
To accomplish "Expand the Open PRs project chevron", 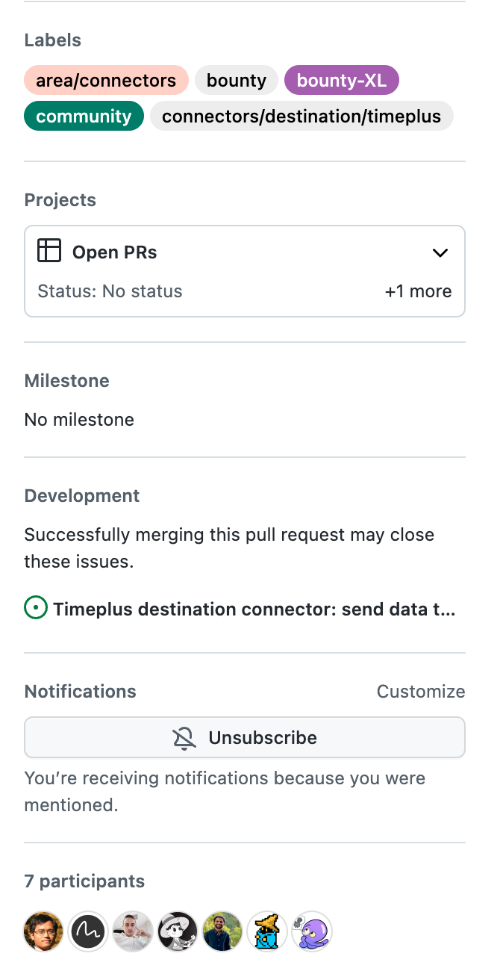I will point(440,252).
